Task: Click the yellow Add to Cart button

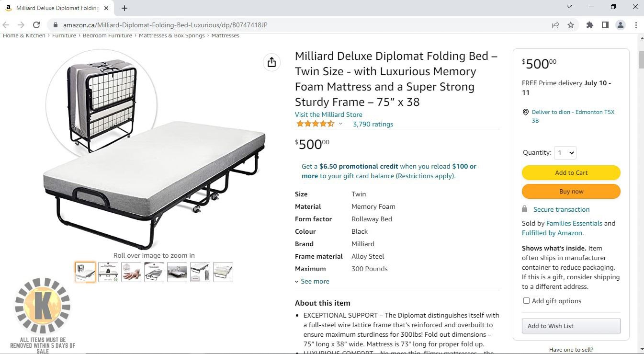Action: [571, 172]
